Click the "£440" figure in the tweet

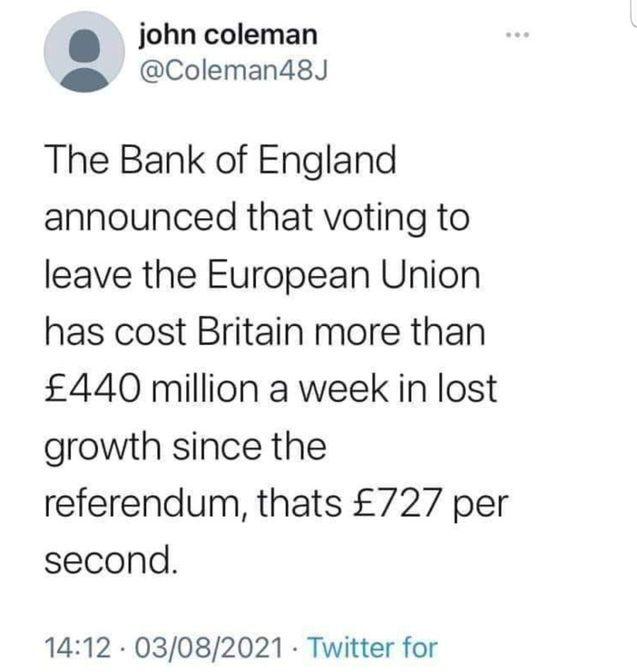(93, 390)
